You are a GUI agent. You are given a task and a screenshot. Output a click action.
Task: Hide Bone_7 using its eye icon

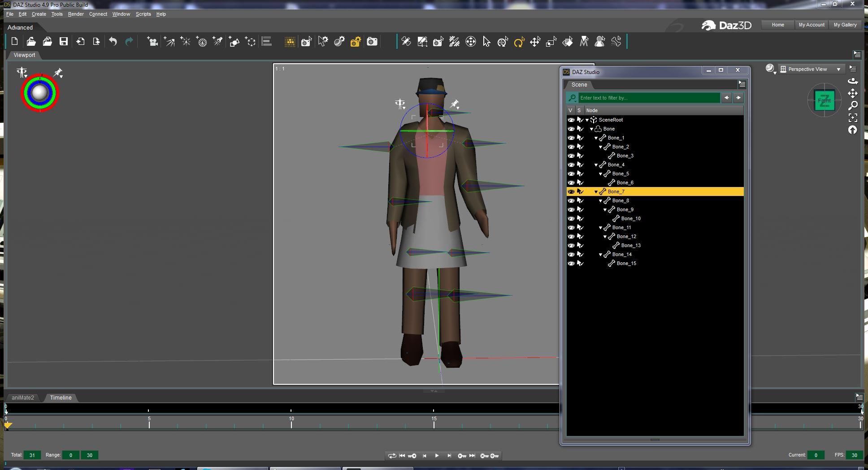[571, 191]
